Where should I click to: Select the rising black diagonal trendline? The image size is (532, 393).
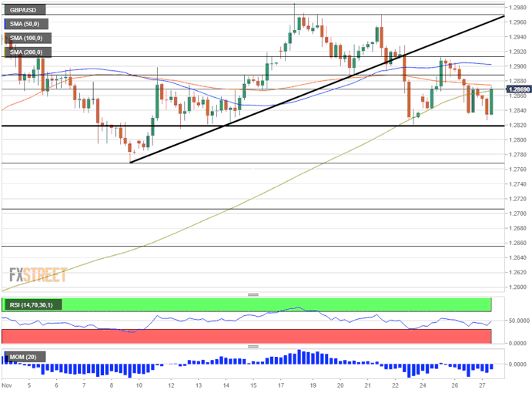[x=317, y=89]
